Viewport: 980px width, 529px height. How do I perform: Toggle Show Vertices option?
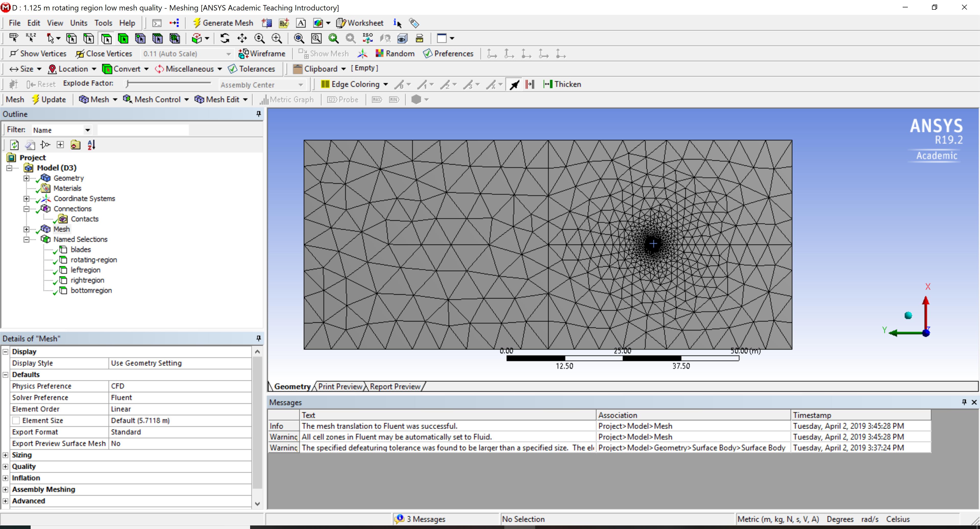click(38, 54)
